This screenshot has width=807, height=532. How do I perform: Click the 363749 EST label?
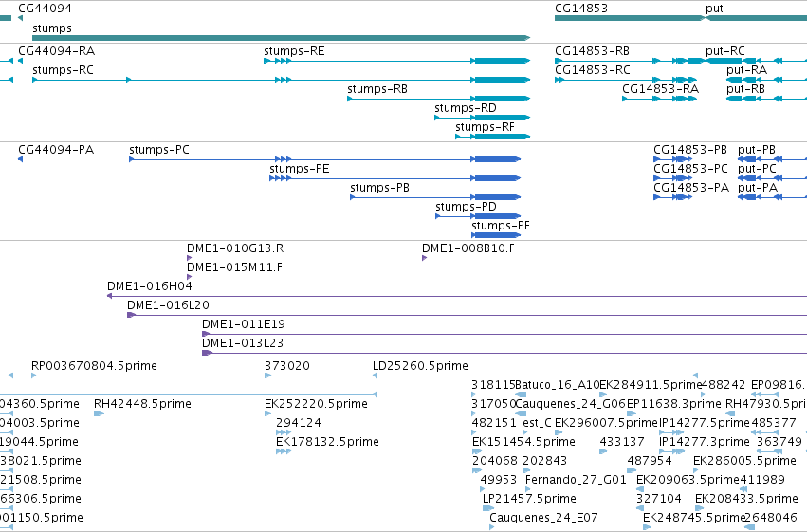779,442
